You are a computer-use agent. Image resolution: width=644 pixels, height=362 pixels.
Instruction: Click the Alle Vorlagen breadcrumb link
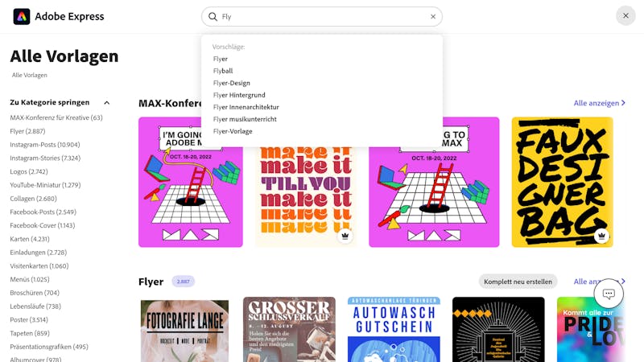coord(30,75)
